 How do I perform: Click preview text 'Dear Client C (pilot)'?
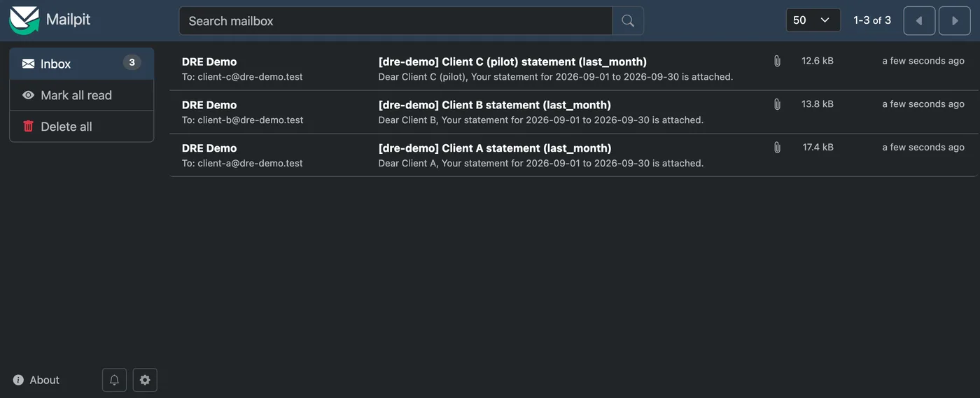pos(423,77)
